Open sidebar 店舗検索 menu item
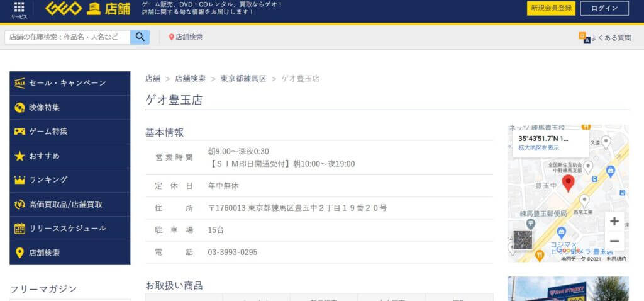This screenshot has height=301, width=644. (x=70, y=253)
